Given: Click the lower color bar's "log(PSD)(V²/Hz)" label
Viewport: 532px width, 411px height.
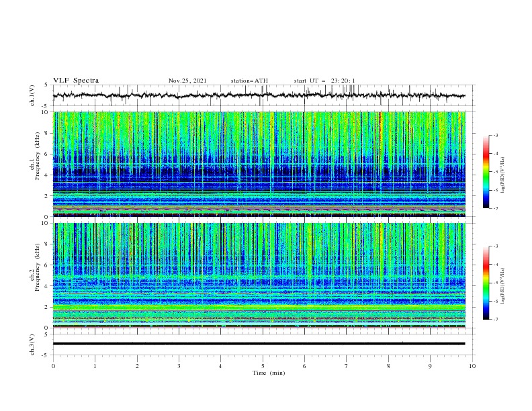Looking at the screenshot, I should pyautogui.click(x=502, y=285).
